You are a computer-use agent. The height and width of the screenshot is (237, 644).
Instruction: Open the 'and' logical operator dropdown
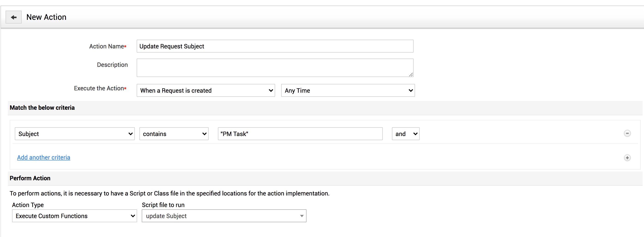pyautogui.click(x=406, y=134)
